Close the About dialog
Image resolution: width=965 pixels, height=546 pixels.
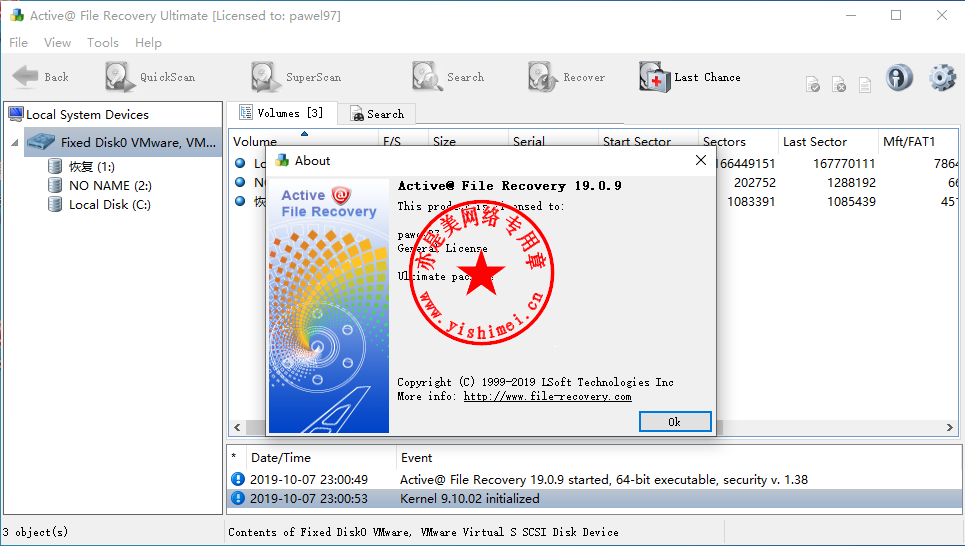click(x=700, y=160)
